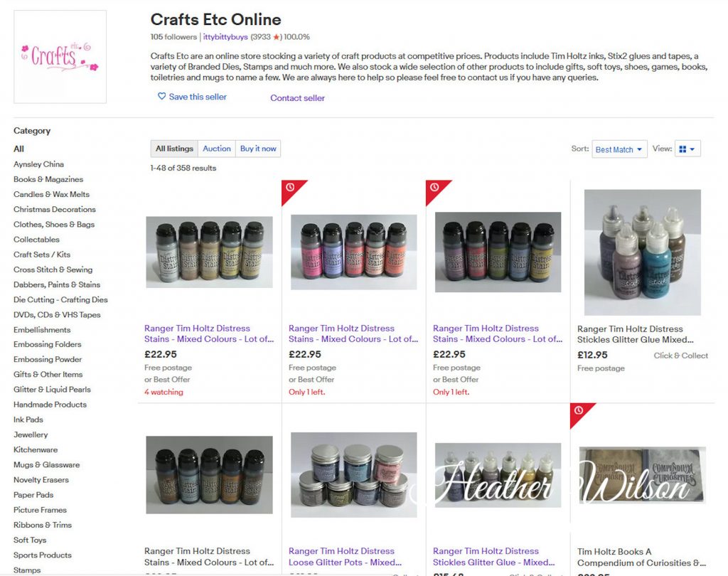
Task: Select the Ink Pads category
Action: pos(28,420)
